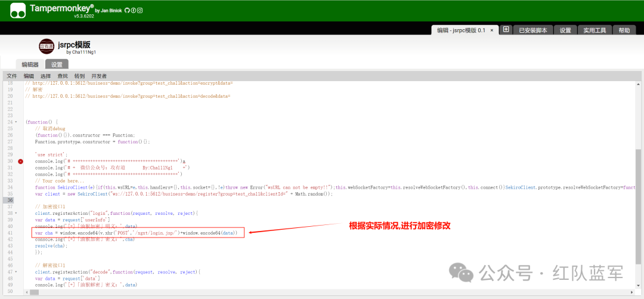This screenshot has width=644, height=299.
Task: Collapse the code fold arrow at line 24
Action: click(x=16, y=122)
